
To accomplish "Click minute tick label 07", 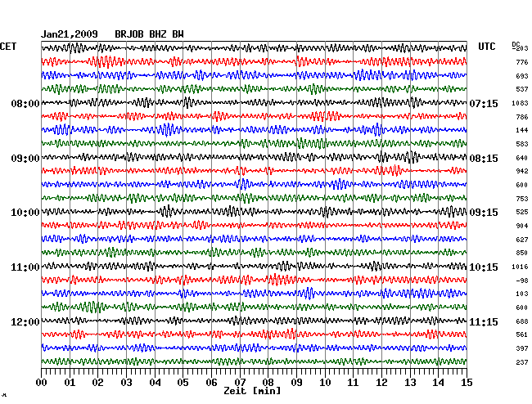I will coord(240,383).
